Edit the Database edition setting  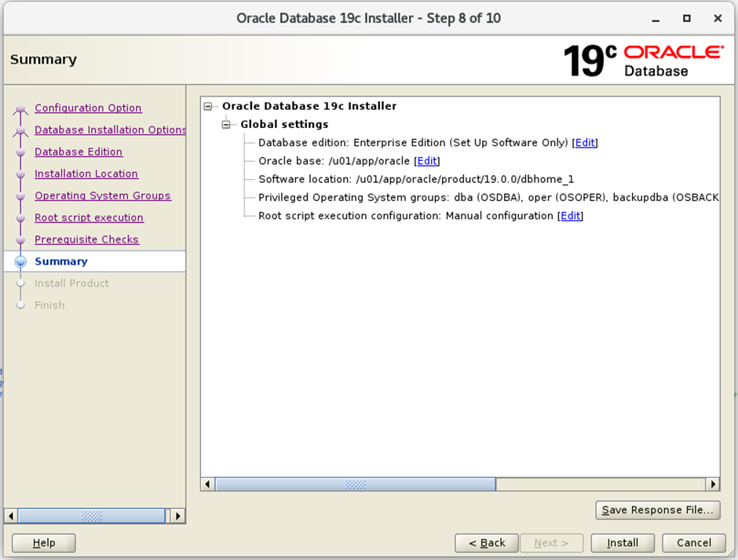click(x=585, y=143)
